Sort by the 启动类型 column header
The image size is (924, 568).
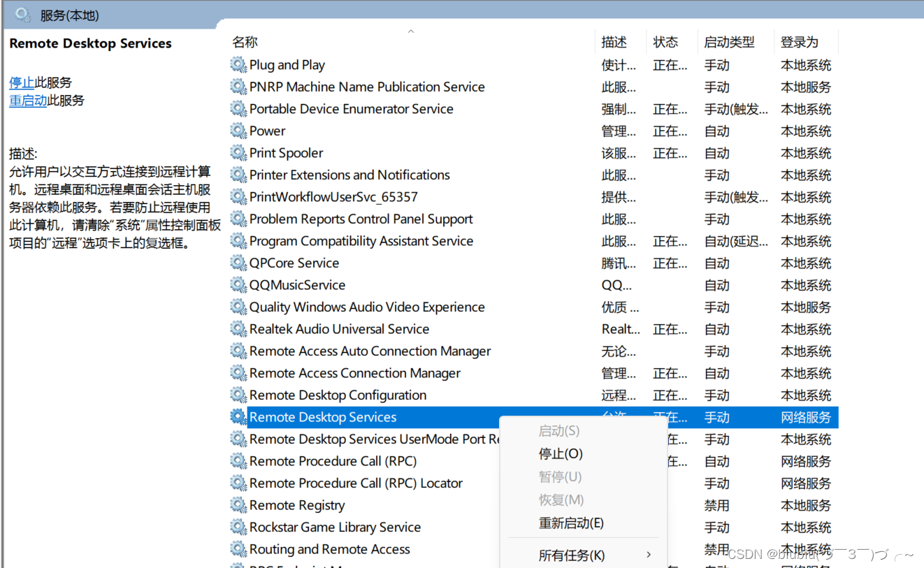[730, 42]
